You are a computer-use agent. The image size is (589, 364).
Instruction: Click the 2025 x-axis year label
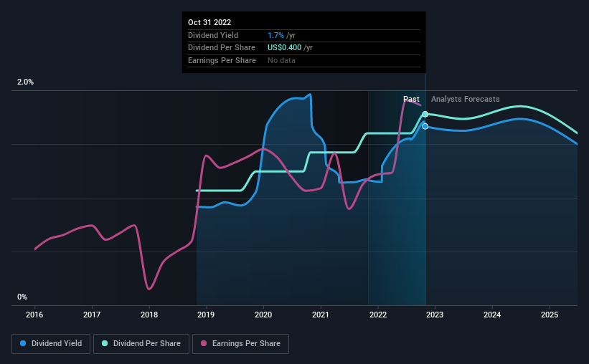(x=549, y=315)
